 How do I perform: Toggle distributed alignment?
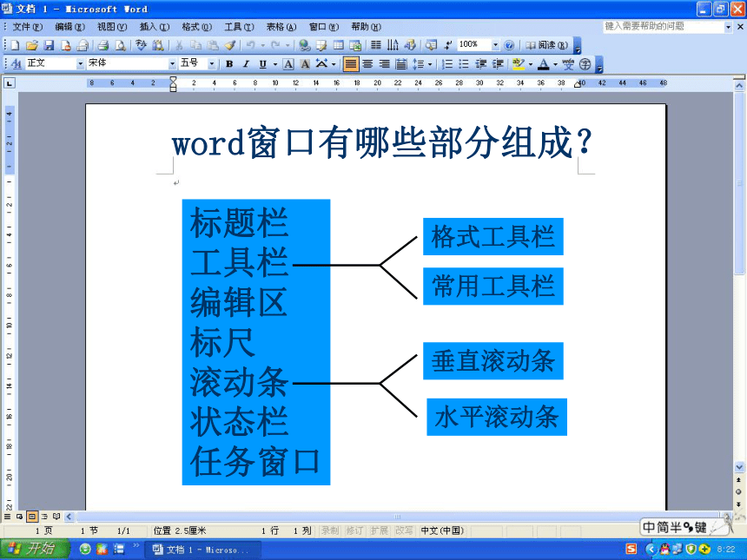[401, 63]
